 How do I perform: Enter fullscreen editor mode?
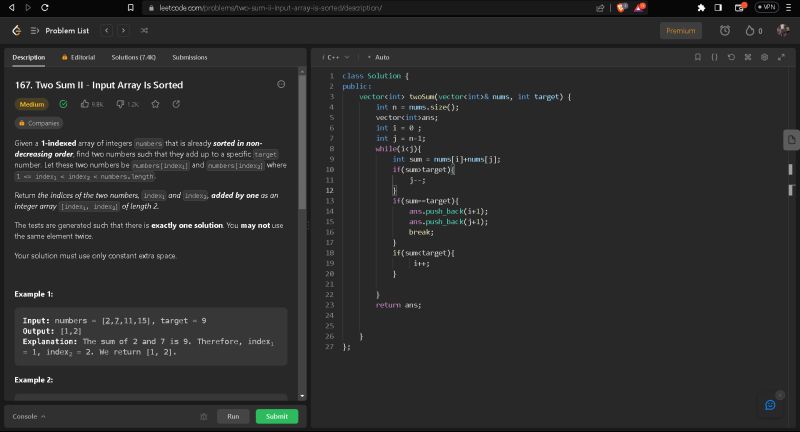(x=781, y=57)
